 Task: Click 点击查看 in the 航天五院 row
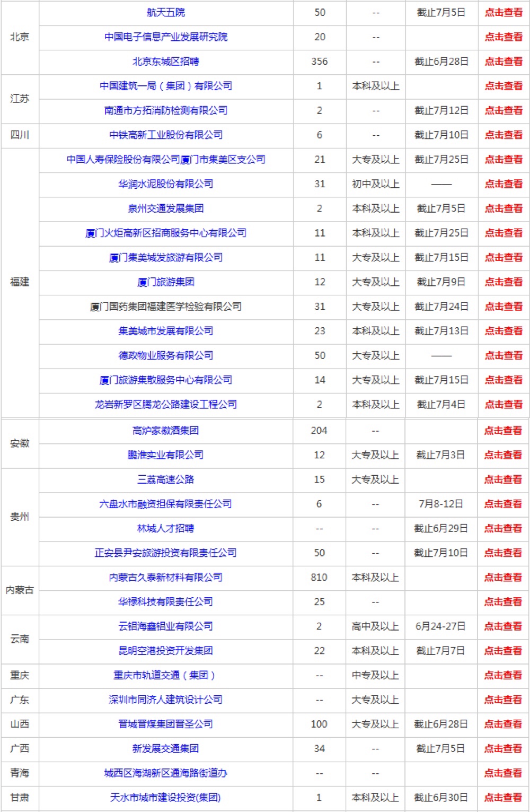click(503, 12)
